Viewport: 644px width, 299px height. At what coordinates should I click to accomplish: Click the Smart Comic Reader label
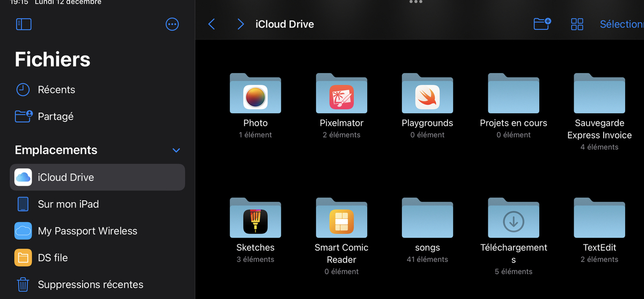click(341, 253)
